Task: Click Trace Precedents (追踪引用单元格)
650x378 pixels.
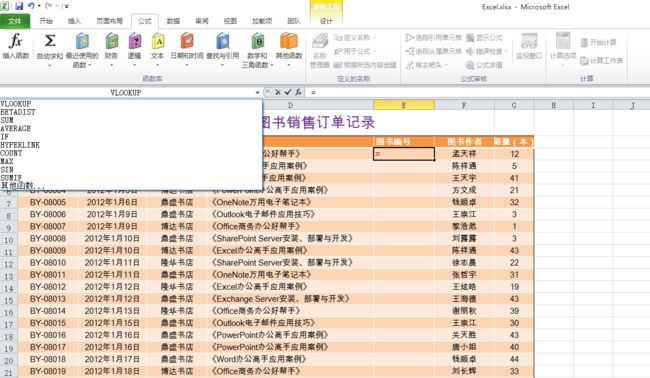Action: click(433, 38)
